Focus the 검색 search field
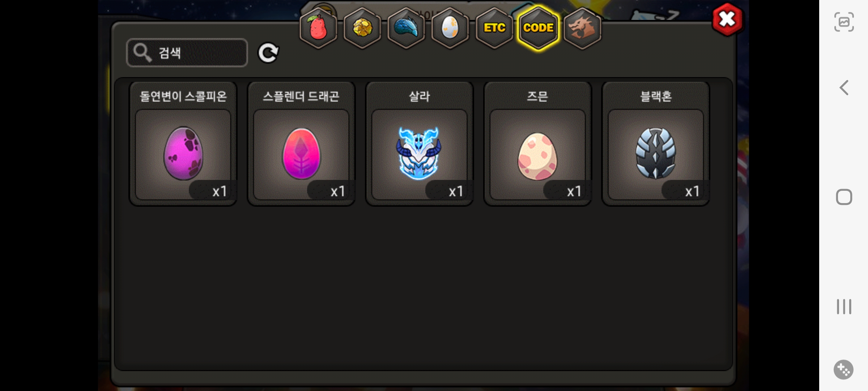The height and width of the screenshot is (391, 868). 187,53
